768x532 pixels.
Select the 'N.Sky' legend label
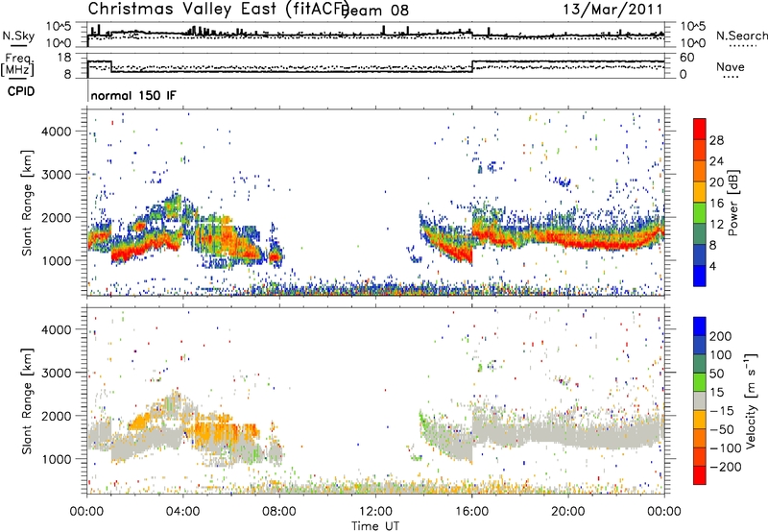tap(18, 36)
